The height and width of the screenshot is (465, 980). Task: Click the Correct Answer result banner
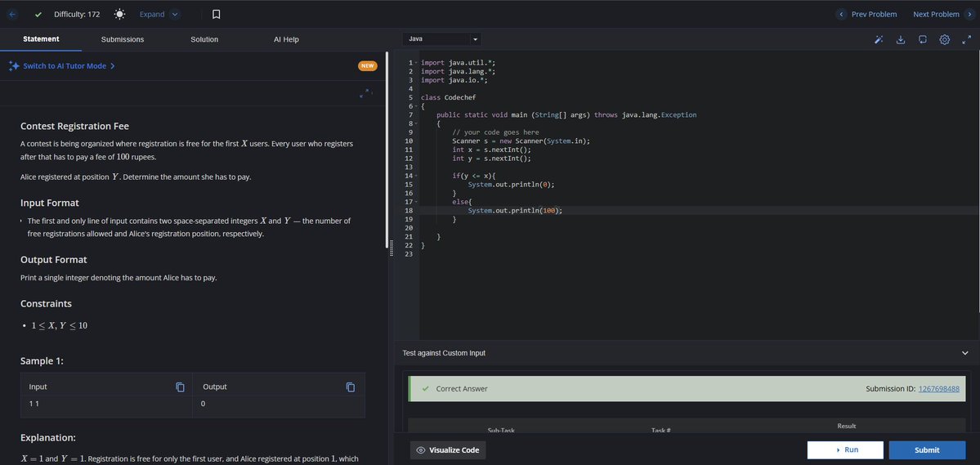687,389
